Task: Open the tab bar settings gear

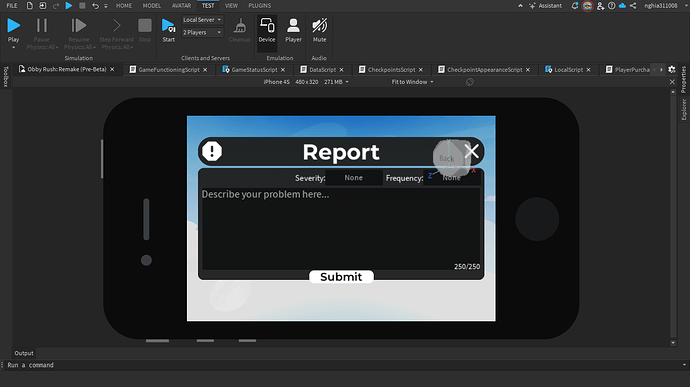Action: 672,70
